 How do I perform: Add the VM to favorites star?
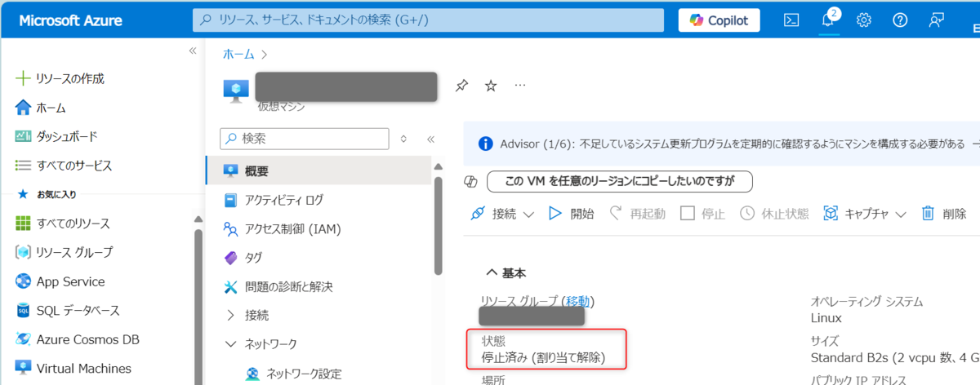click(x=491, y=85)
